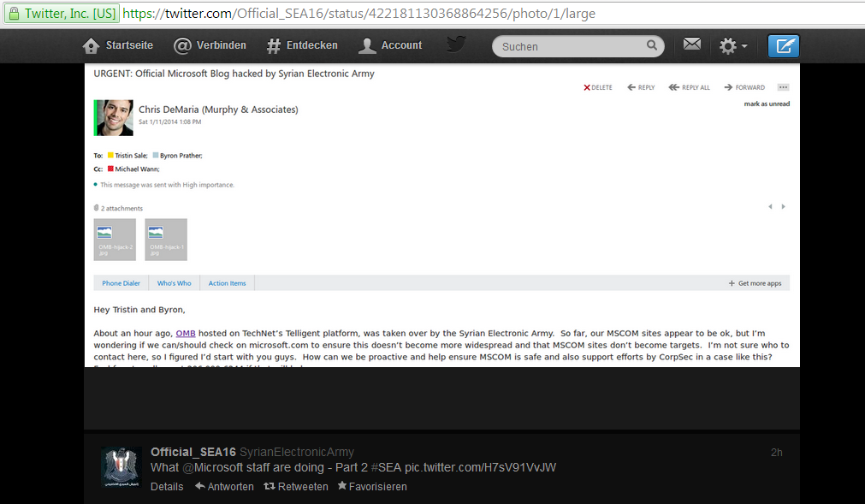Click Get more apps

(755, 283)
